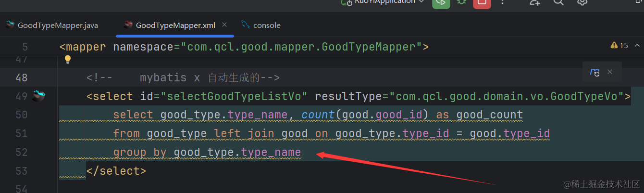Stop the running application
644x193 pixels.
tap(482, 3)
